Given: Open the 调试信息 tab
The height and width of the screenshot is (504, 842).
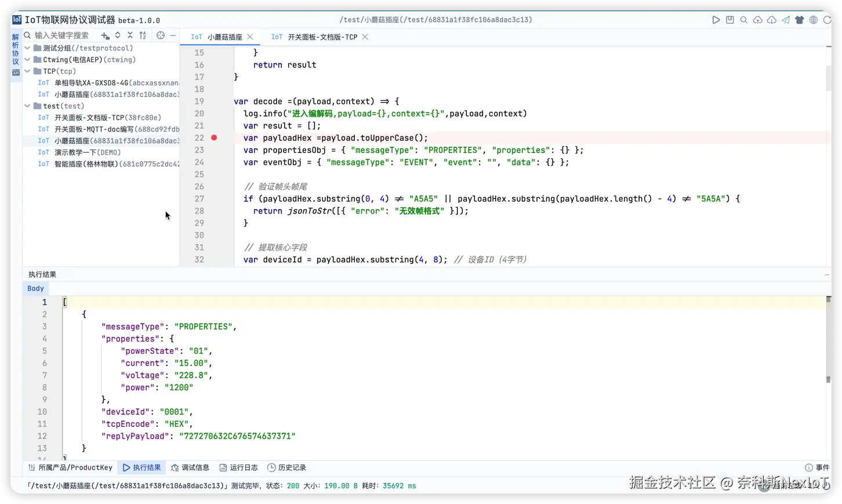Looking at the screenshot, I should [x=190, y=467].
